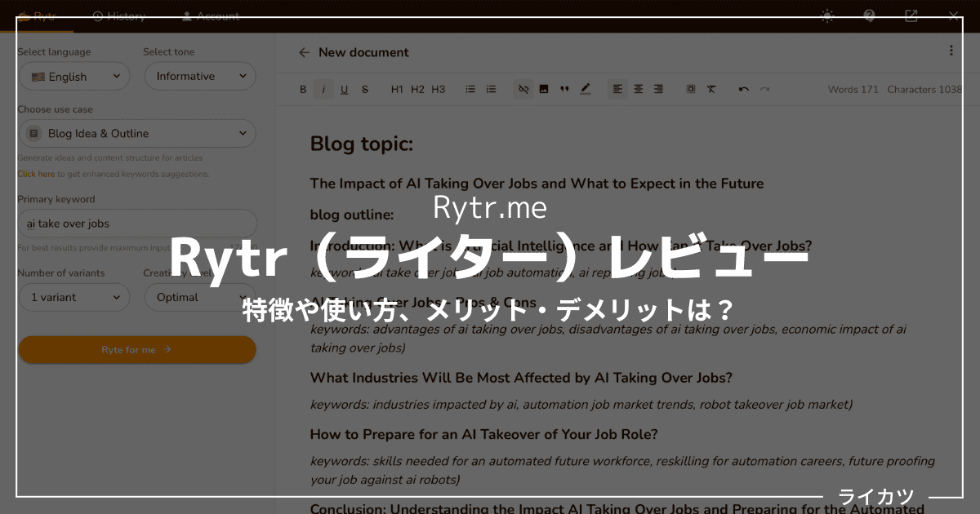
Task: Toggle underline formatting
Action: pos(344,89)
